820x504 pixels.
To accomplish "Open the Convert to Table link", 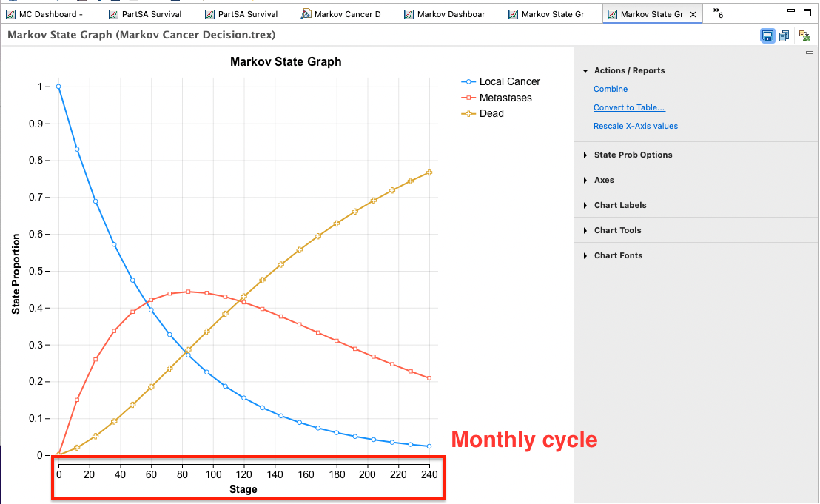I will click(x=629, y=107).
